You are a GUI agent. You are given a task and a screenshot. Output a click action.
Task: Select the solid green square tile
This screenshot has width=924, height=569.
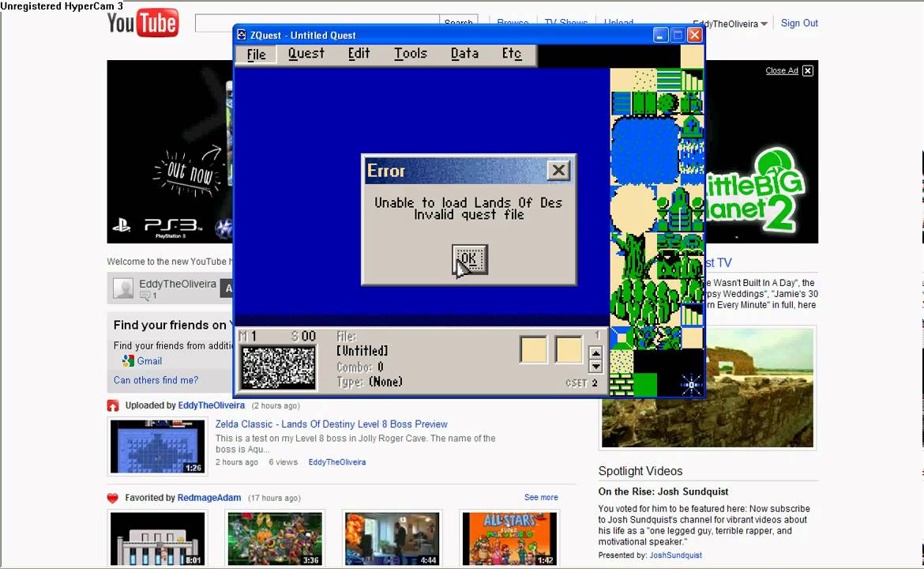pyautogui.click(x=644, y=384)
